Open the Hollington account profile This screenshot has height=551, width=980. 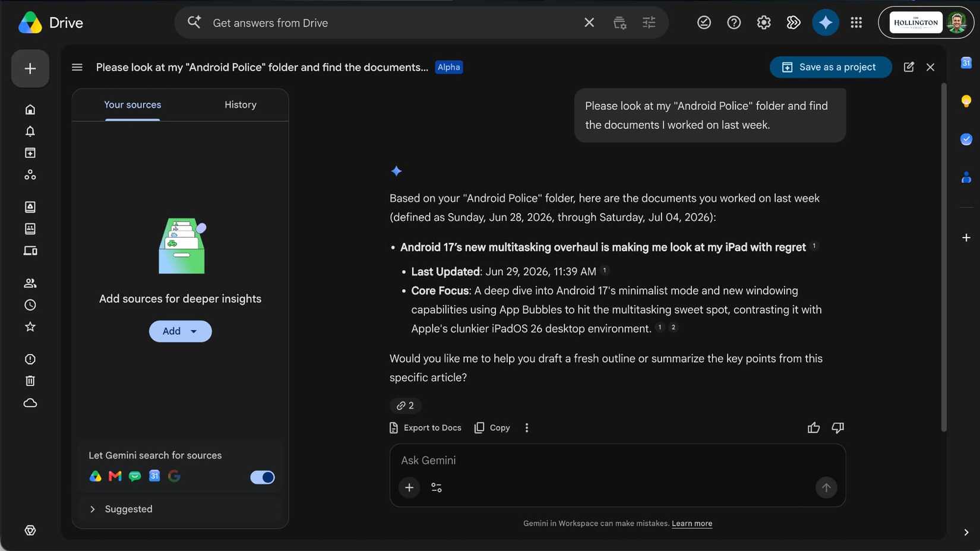(x=926, y=23)
